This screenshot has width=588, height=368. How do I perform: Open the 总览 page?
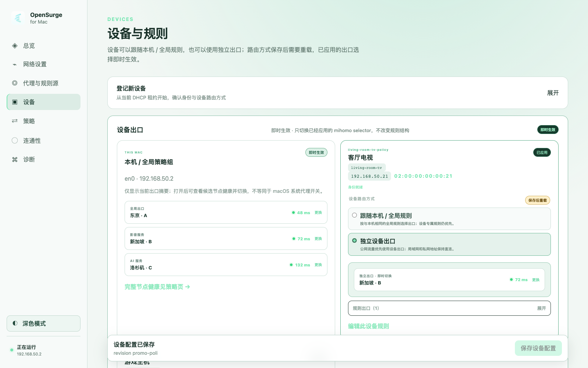pyautogui.click(x=43, y=46)
